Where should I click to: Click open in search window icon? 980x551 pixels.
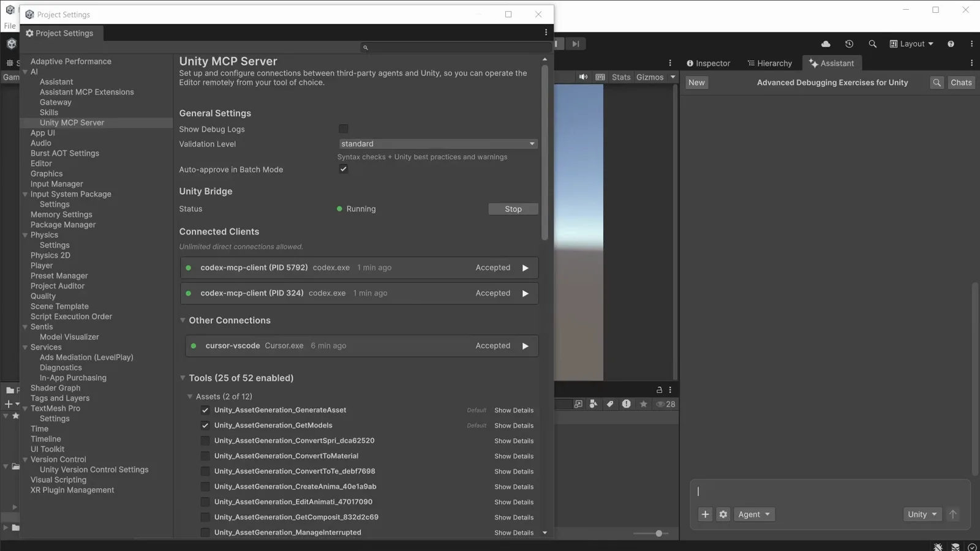coord(578,404)
